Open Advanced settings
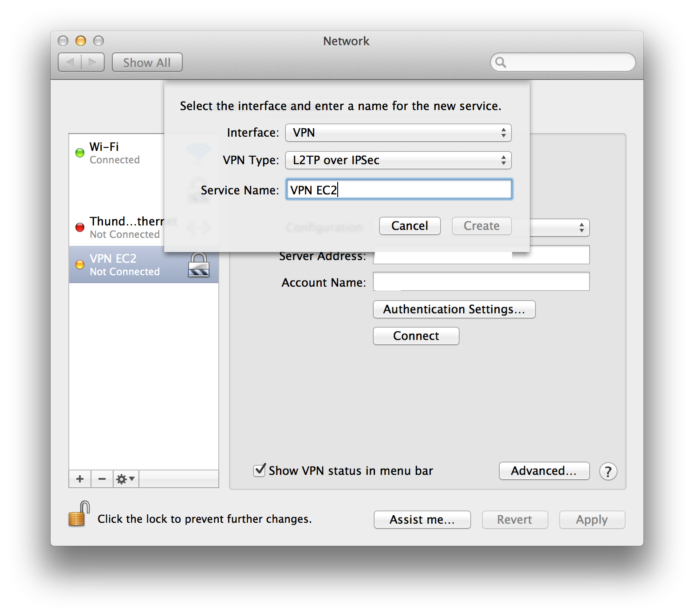 click(544, 471)
